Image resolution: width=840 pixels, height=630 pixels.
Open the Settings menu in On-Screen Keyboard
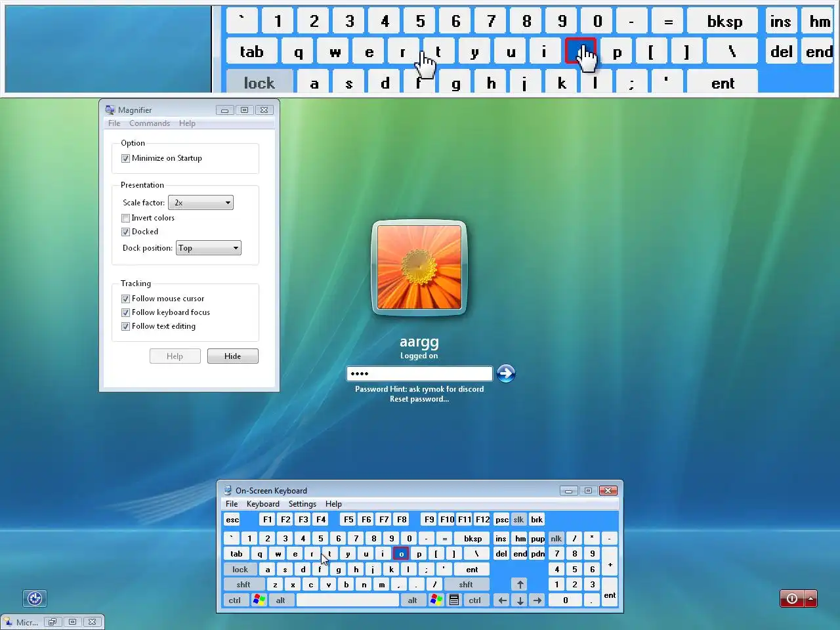click(303, 504)
